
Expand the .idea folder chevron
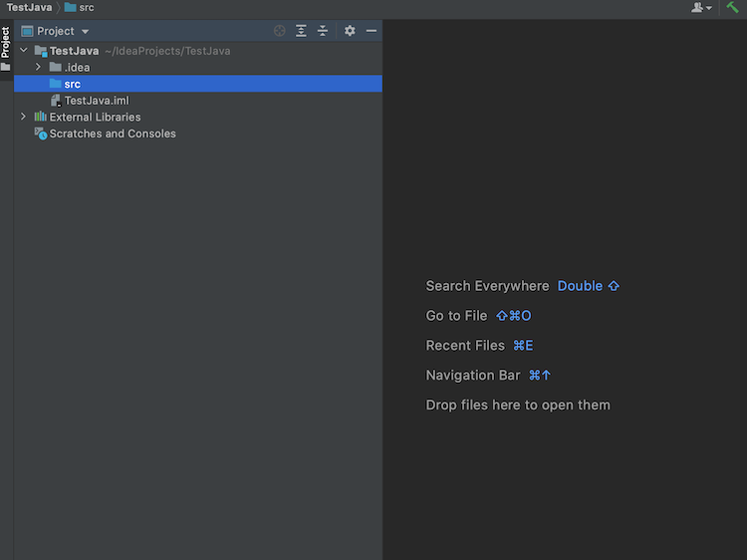(38, 67)
